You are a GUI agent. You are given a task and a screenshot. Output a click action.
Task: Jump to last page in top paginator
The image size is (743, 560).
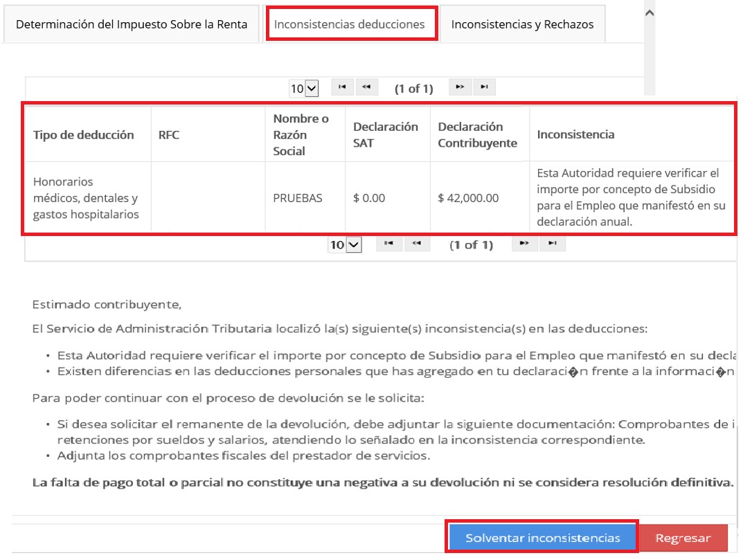coord(485,87)
